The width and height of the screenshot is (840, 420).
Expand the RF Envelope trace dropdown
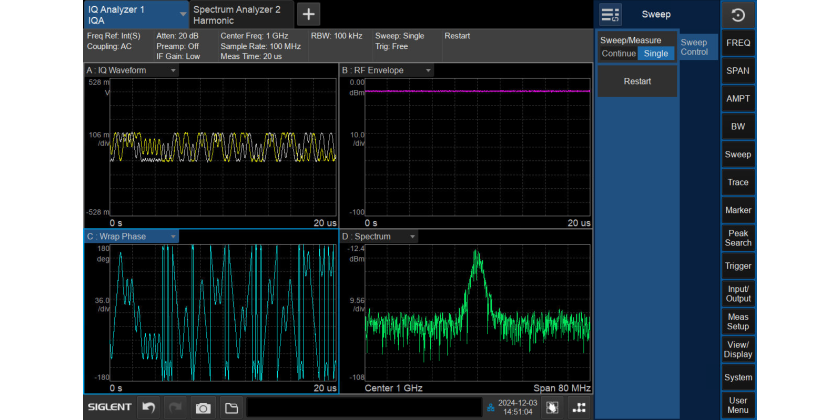428,71
